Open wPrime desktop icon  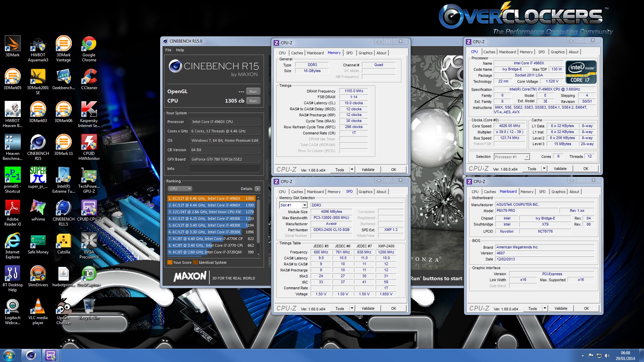(38, 211)
